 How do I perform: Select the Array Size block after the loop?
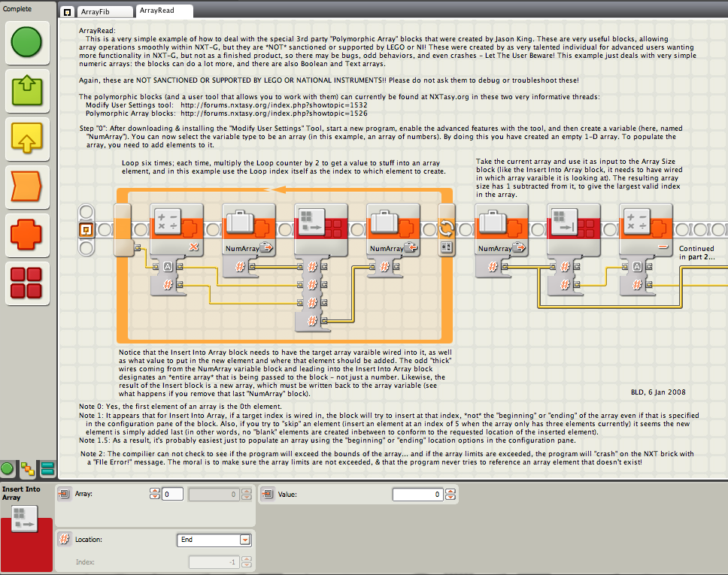(573, 229)
